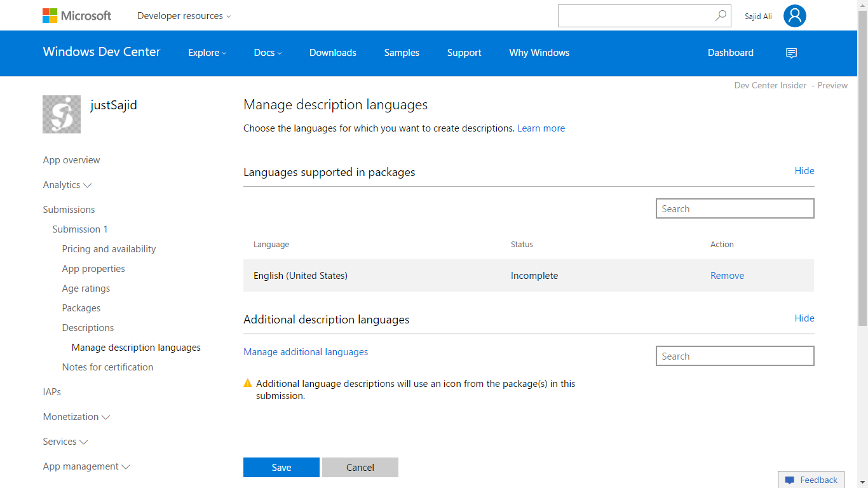Open App properties page
The width and height of the screenshot is (868, 488).
(93, 269)
